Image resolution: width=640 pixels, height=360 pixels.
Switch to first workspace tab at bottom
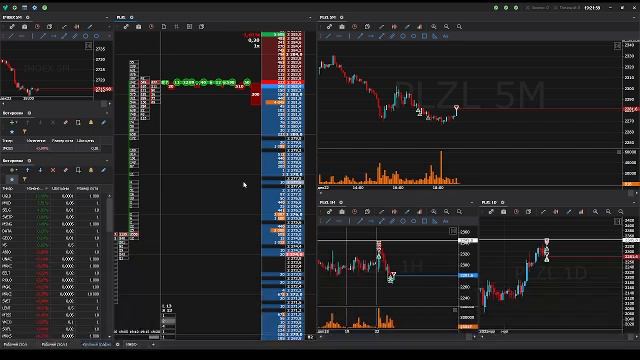(15, 344)
